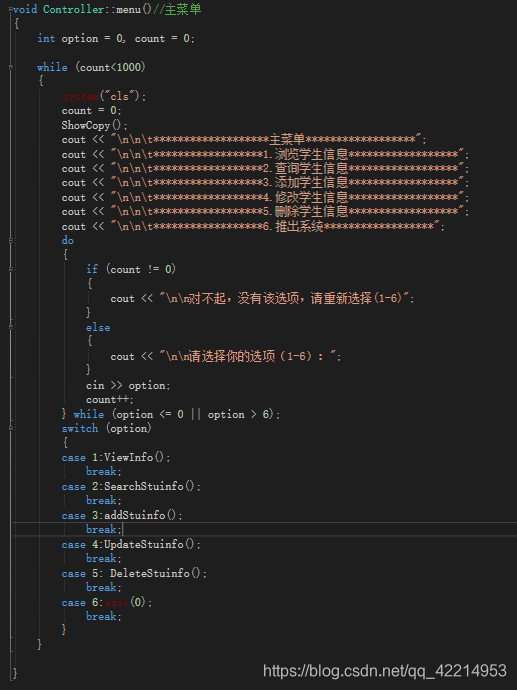Click the //主菜单 comment

(177, 9)
